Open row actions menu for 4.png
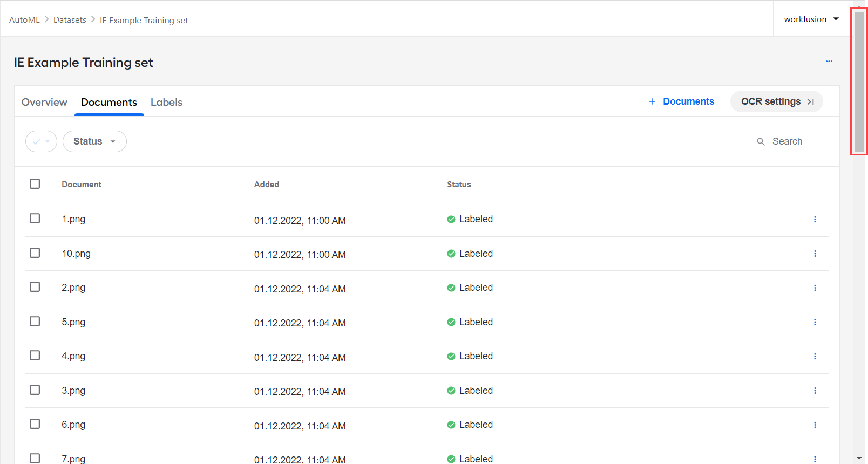 (x=815, y=357)
